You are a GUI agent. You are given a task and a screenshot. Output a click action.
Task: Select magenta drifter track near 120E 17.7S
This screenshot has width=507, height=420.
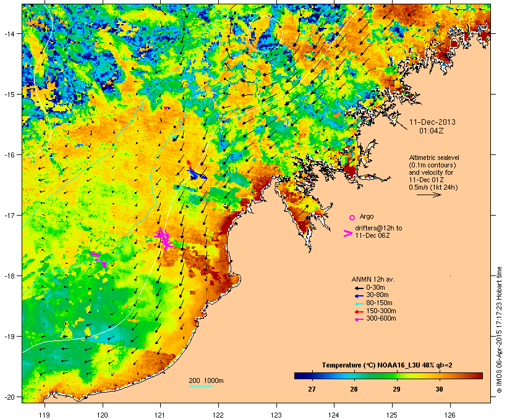pos(99,259)
